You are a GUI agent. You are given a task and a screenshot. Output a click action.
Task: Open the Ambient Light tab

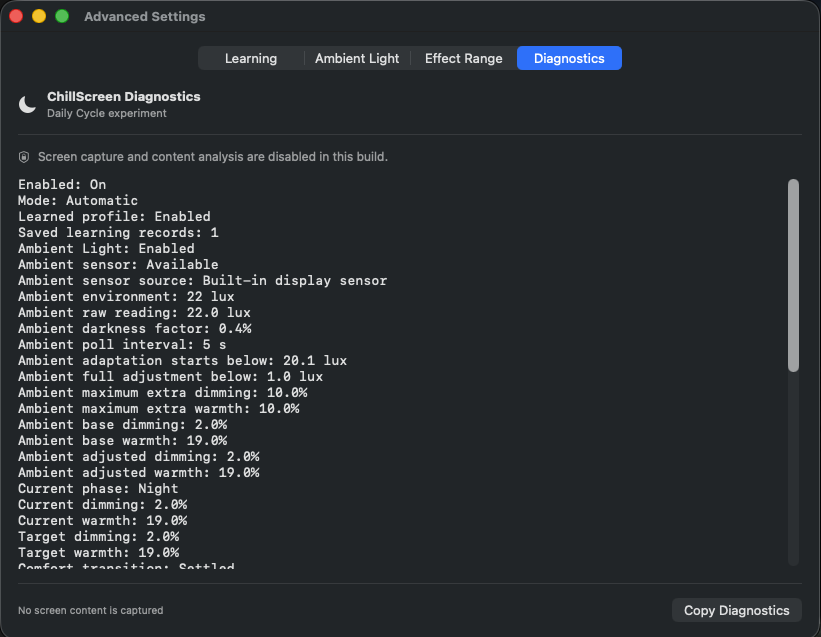pos(357,58)
